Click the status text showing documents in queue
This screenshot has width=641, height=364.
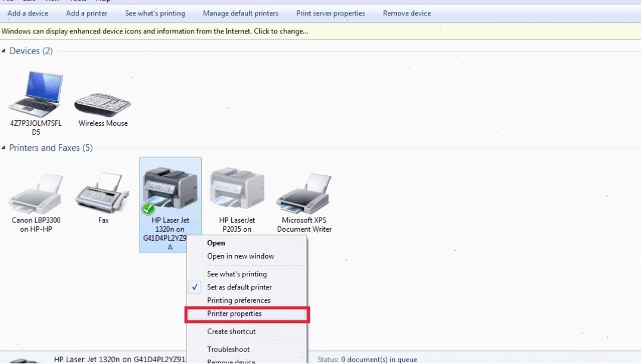tap(367, 359)
